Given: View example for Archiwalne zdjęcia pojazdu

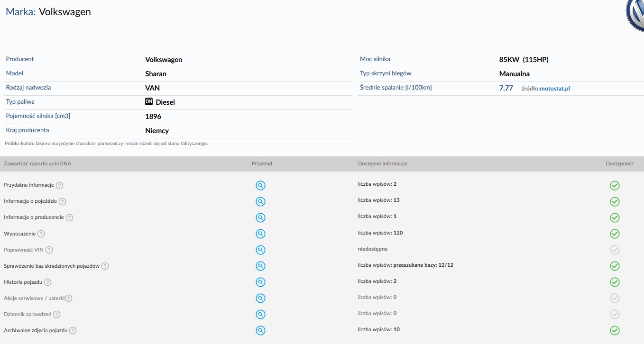Looking at the screenshot, I should (260, 330).
